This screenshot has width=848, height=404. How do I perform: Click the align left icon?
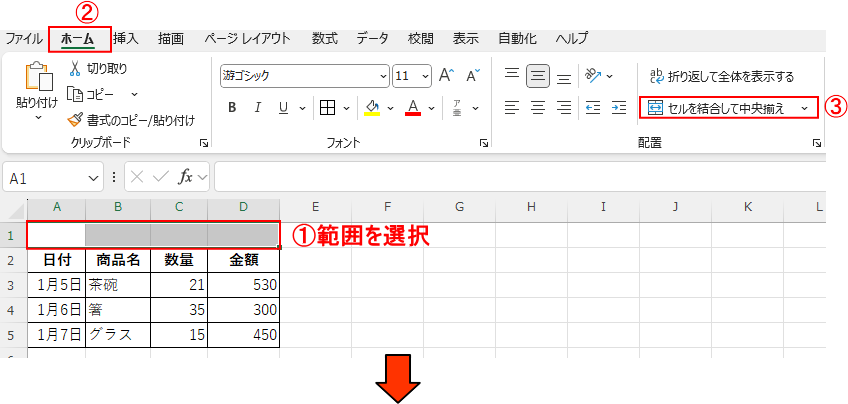(512, 108)
